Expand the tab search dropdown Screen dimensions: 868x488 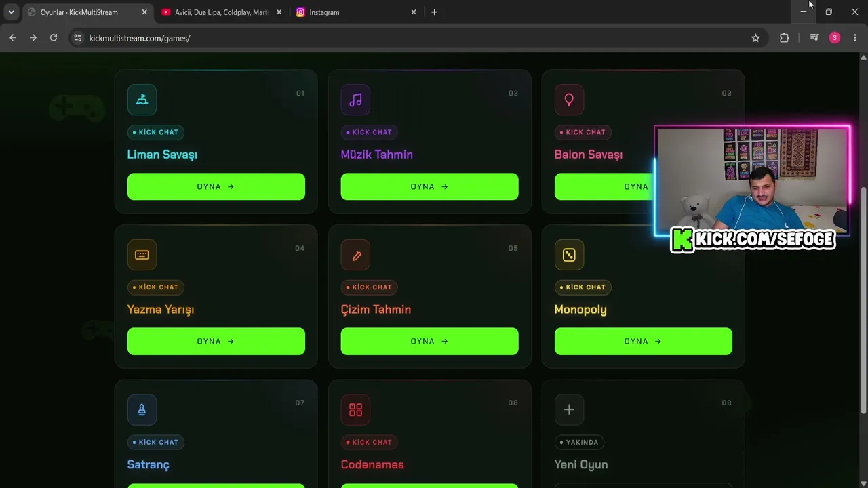coord(11,12)
